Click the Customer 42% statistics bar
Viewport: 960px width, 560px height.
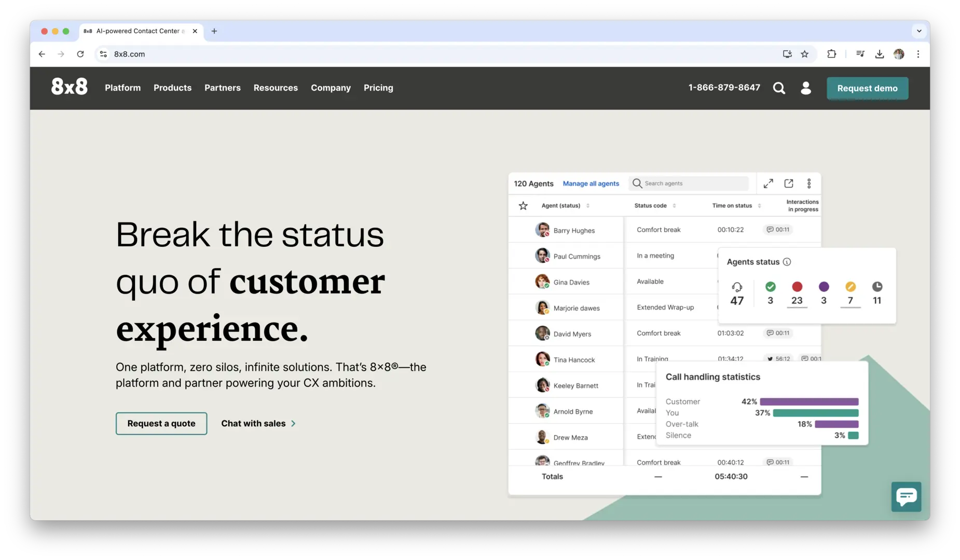[x=809, y=402]
